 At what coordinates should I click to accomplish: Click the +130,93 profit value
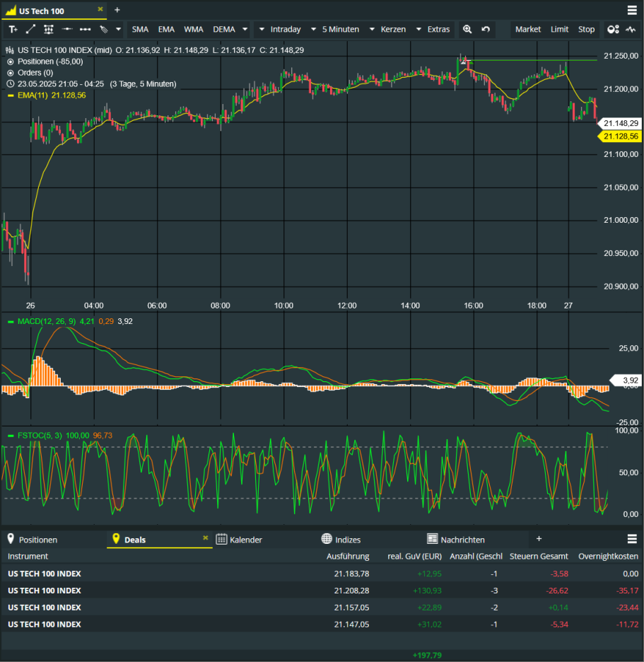point(427,591)
